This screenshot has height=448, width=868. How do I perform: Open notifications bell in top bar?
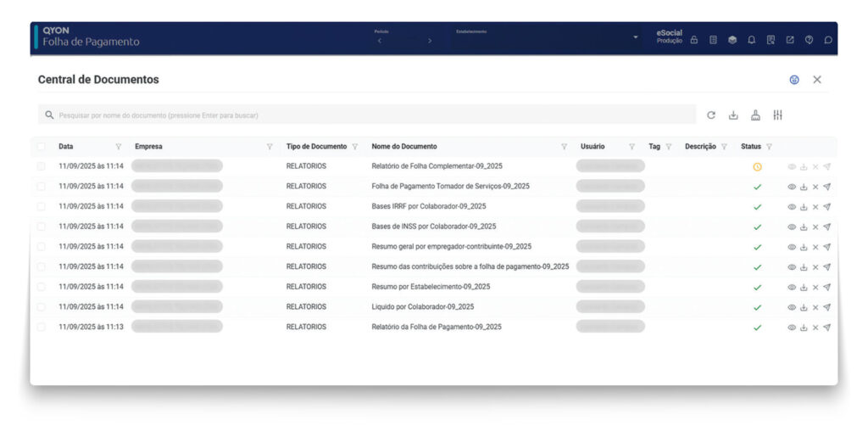[x=751, y=40]
